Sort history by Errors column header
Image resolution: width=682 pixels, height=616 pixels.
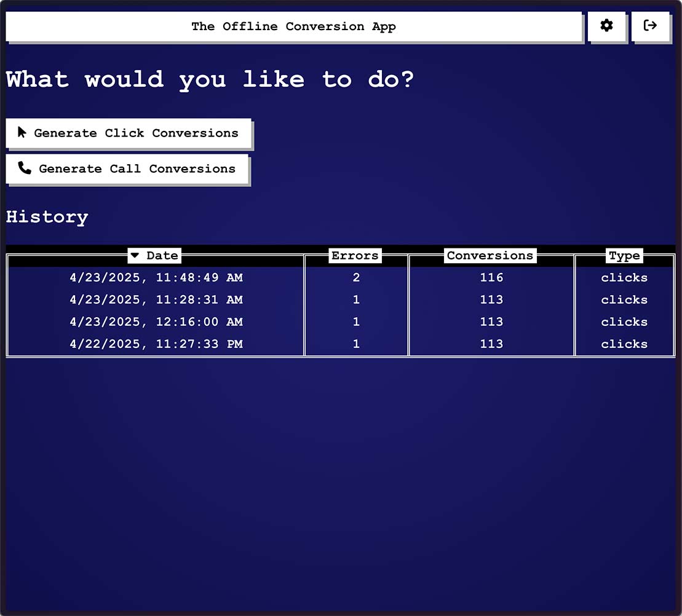355,256
